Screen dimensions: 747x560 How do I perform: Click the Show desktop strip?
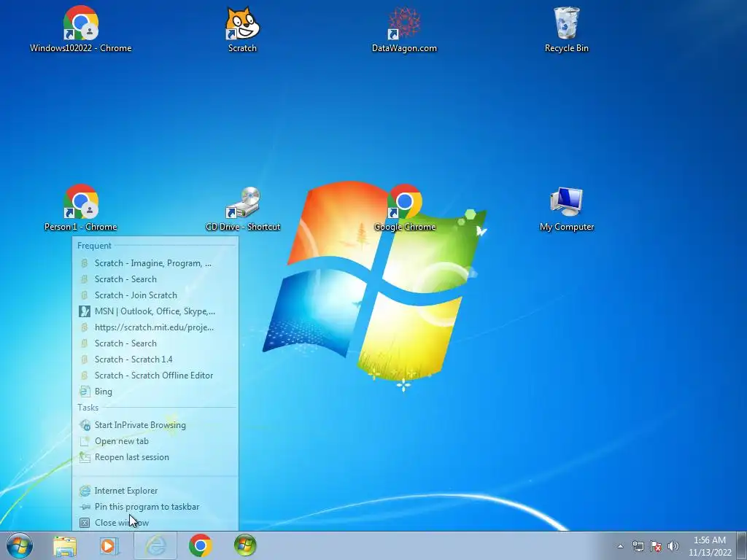(743, 545)
